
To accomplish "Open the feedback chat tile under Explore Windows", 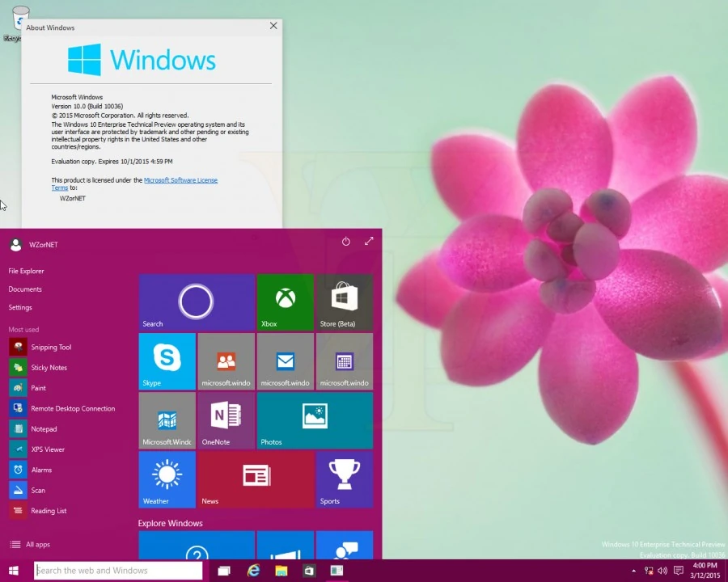I will tap(344, 546).
